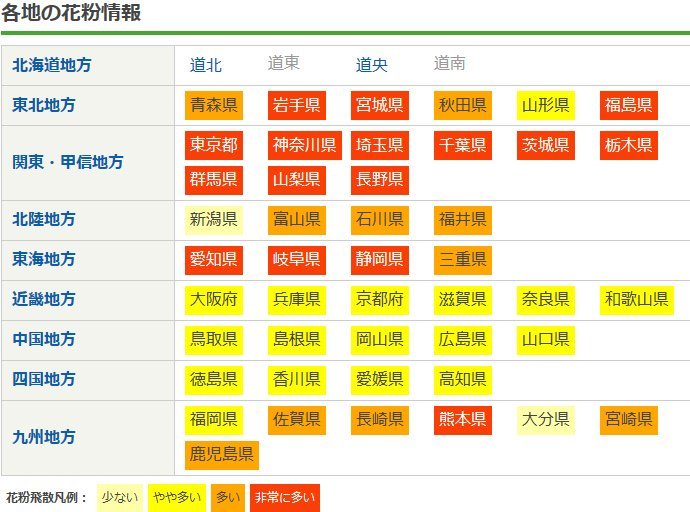Click the 神奈川県 prefecture button

pyautogui.click(x=305, y=145)
